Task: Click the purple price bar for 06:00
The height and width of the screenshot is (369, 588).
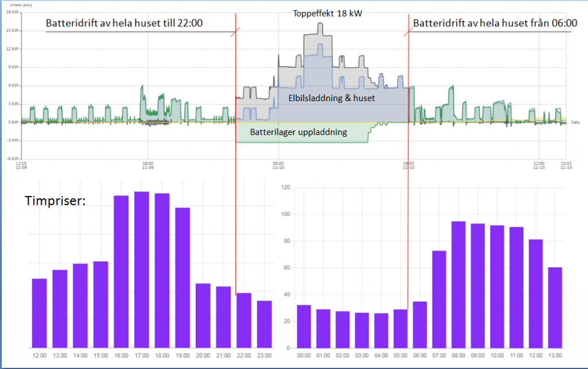Action: 420,325
